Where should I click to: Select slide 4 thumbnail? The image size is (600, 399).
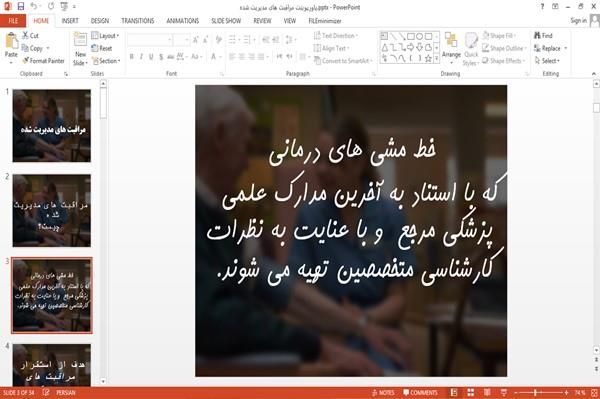coord(52,365)
